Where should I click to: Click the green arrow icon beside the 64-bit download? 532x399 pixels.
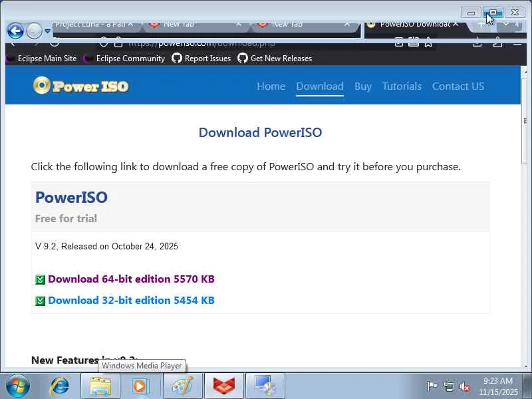(40, 280)
